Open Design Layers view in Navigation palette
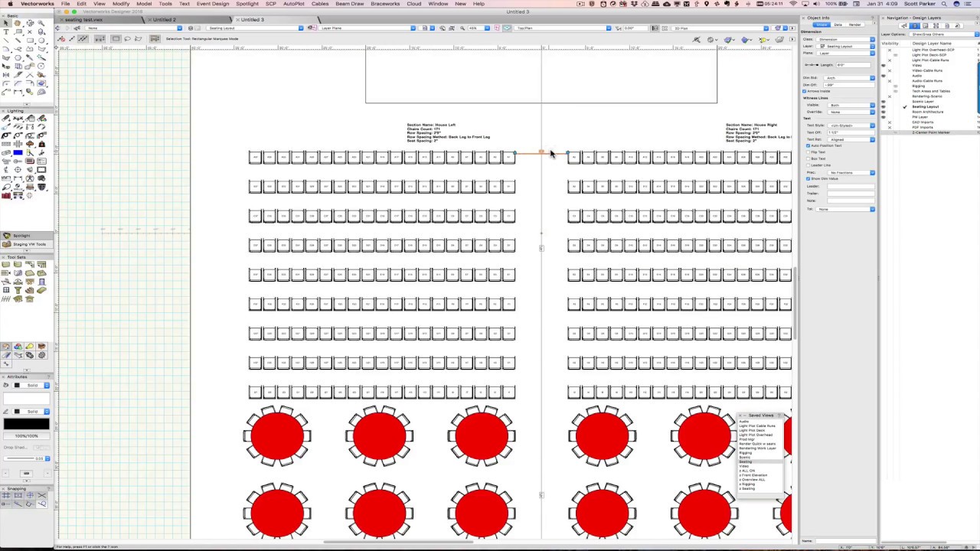The height and width of the screenshot is (551, 980). [x=915, y=26]
